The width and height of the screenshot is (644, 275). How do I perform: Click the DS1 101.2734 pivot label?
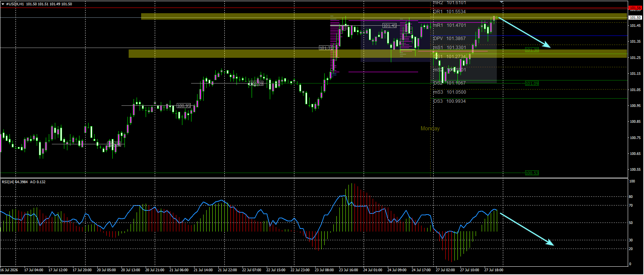(x=450, y=57)
